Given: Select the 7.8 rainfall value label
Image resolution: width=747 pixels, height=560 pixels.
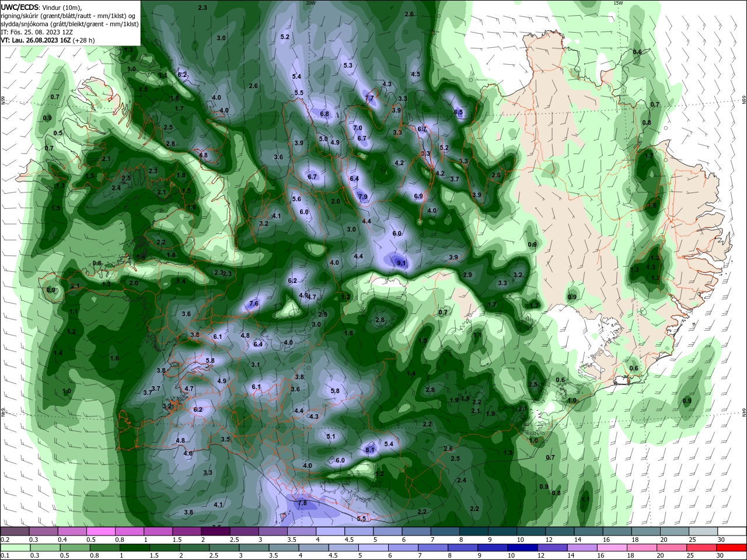Looking at the screenshot, I should [x=302, y=503].
